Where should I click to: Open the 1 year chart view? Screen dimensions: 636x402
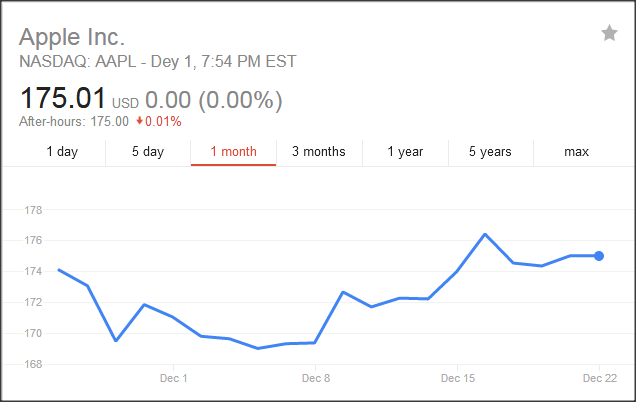pos(404,152)
